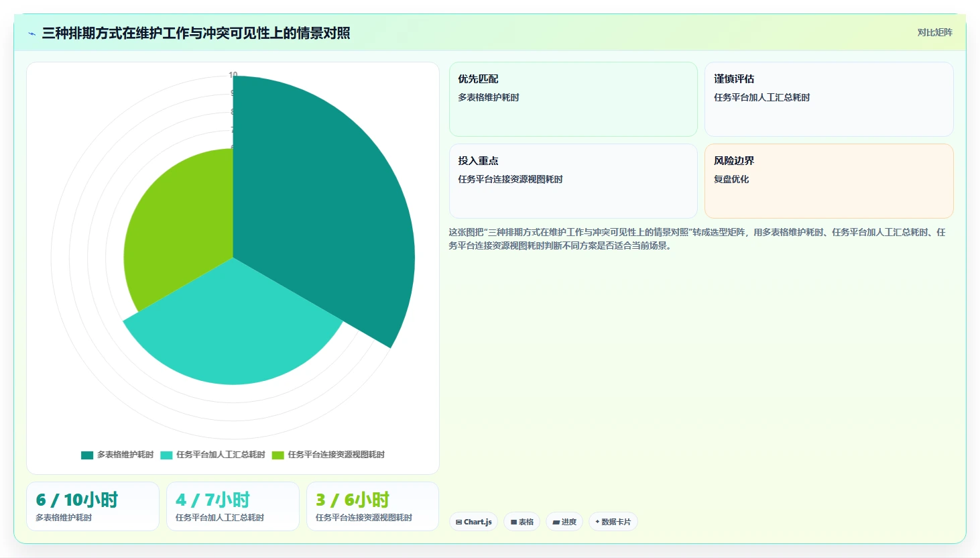Image resolution: width=980 pixels, height=558 pixels.
Task: Click the lightning icon beside the title
Action: click(32, 34)
